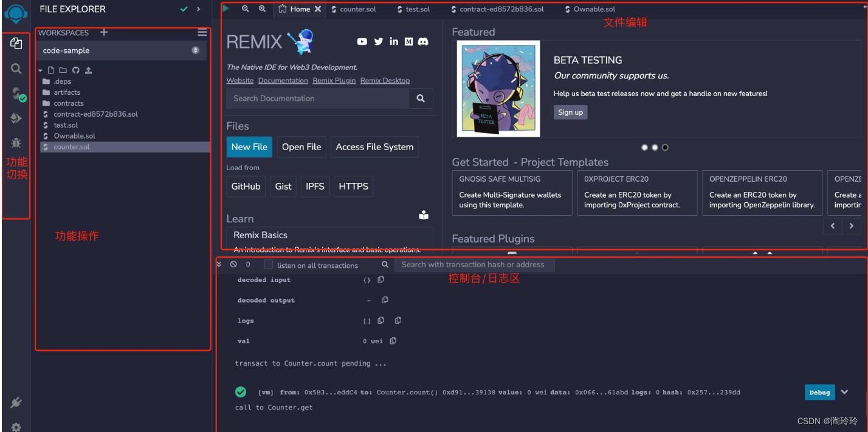
Task: Switch to the counter.sol tab
Action: coord(354,10)
